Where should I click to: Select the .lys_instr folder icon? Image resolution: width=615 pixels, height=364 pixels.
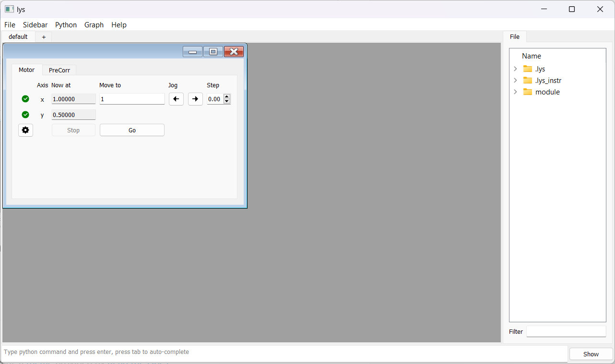528,80
